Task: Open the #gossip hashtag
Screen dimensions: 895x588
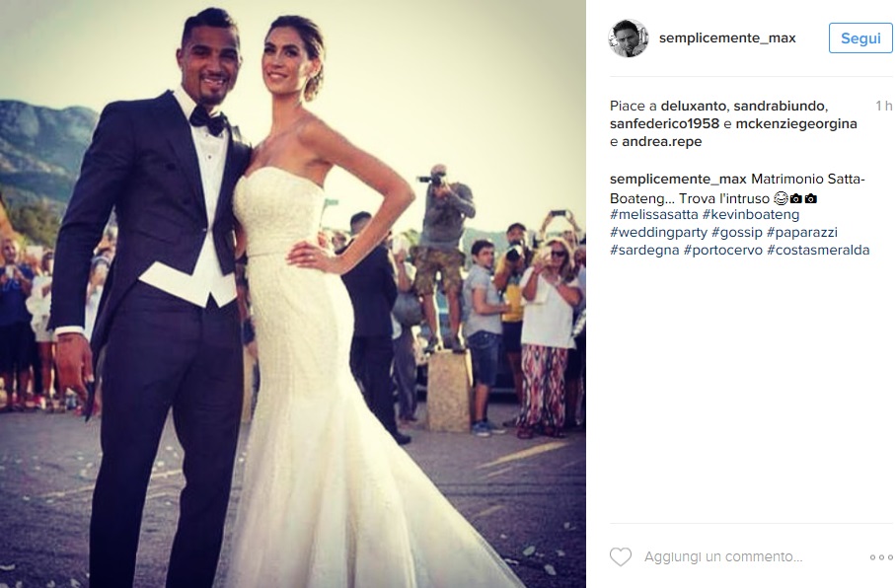Action: point(736,233)
